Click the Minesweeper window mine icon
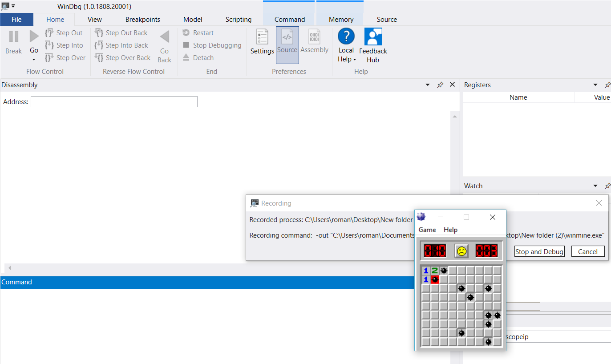611x364 pixels. (421, 217)
